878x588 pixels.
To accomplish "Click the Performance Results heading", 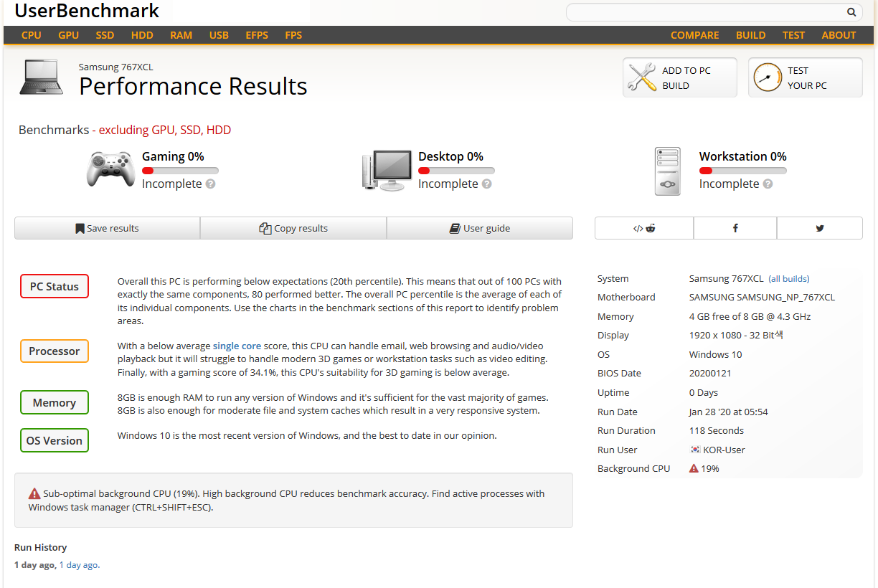I will tap(193, 86).
